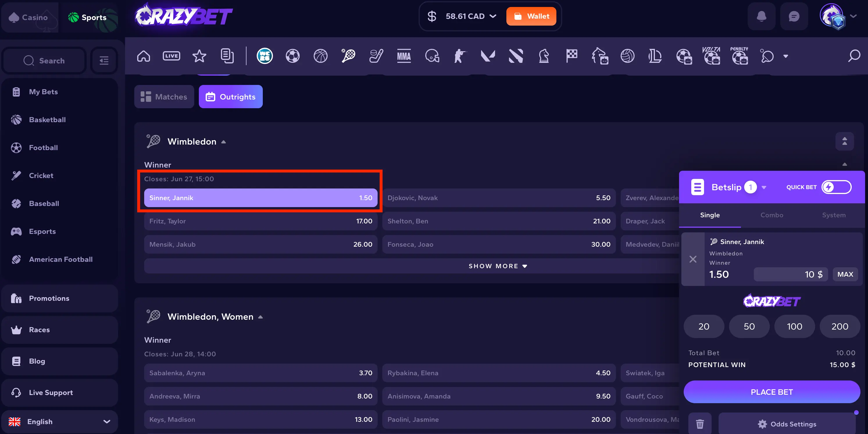
Task: Select the MMA sport icon
Action: 404,56
